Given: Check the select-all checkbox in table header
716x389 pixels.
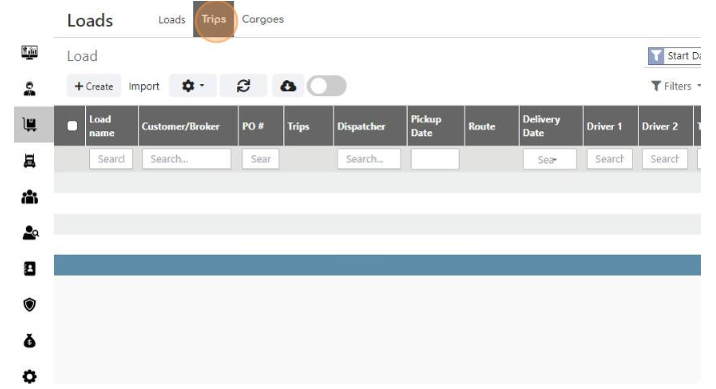Looking at the screenshot, I should [x=72, y=126].
